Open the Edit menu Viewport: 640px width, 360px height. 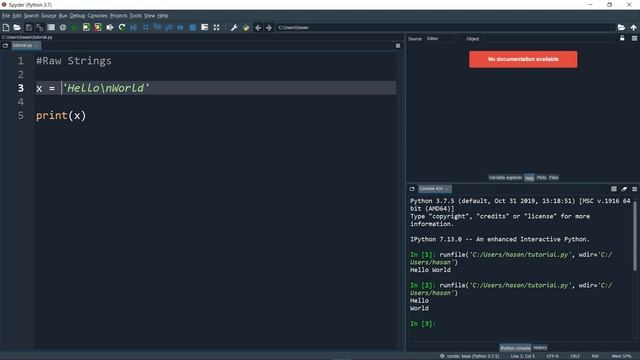tap(17, 16)
